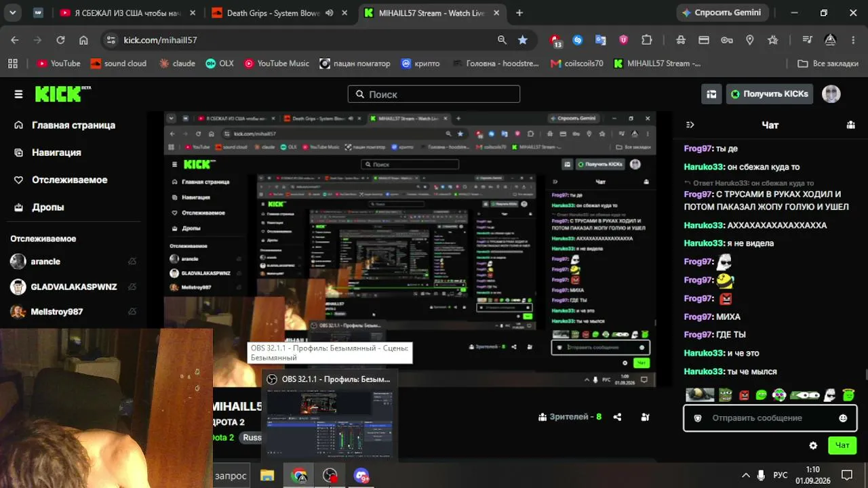Screen dimensions: 868x488
Task: Open the YouTube bookmark
Action: [59, 63]
